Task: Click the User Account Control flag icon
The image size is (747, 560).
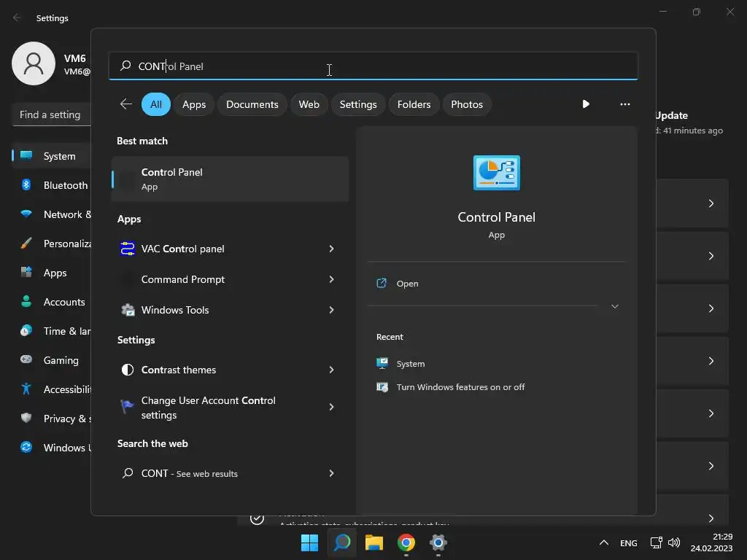Action: (127, 406)
